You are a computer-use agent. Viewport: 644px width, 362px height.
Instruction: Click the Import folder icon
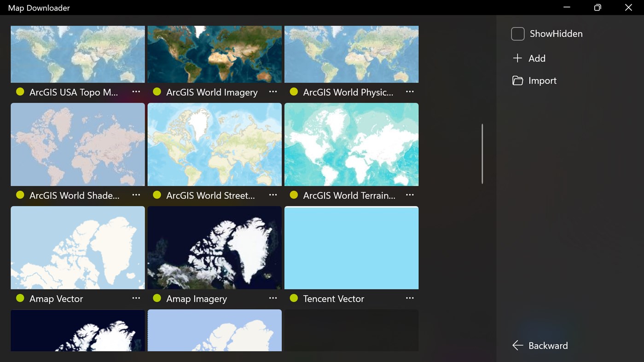[x=517, y=80]
